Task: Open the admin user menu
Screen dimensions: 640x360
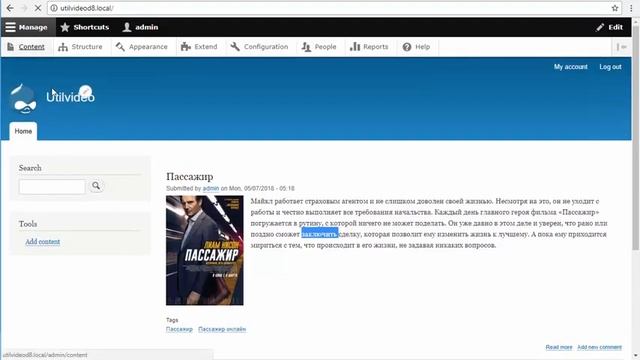Action: (140, 27)
